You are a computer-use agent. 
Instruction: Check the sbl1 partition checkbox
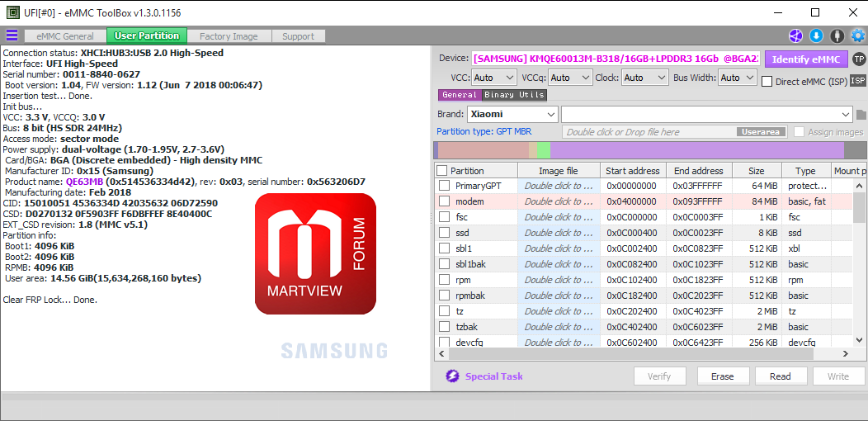[445, 248]
